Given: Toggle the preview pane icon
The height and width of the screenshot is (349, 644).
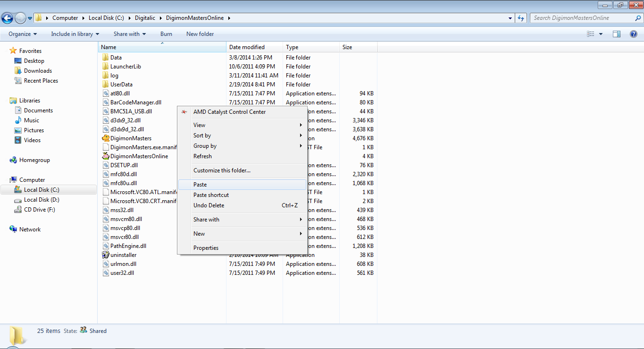Looking at the screenshot, I should tap(616, 34).
